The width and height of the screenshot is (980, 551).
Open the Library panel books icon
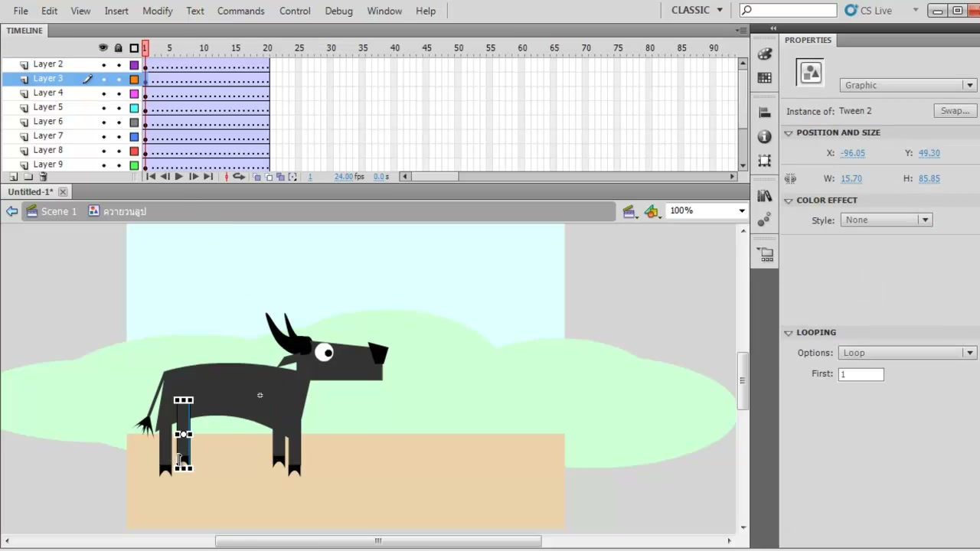[x=764, y=196]
